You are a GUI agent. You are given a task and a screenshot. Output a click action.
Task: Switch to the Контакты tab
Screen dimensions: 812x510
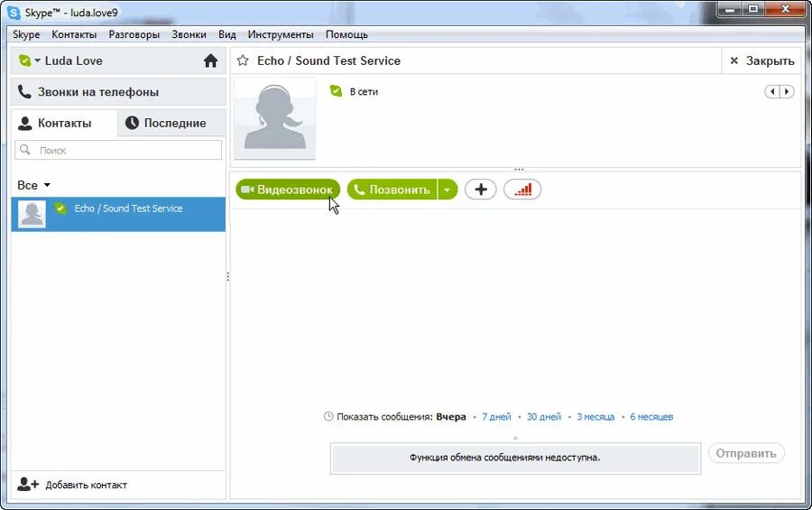pos(64,123)
